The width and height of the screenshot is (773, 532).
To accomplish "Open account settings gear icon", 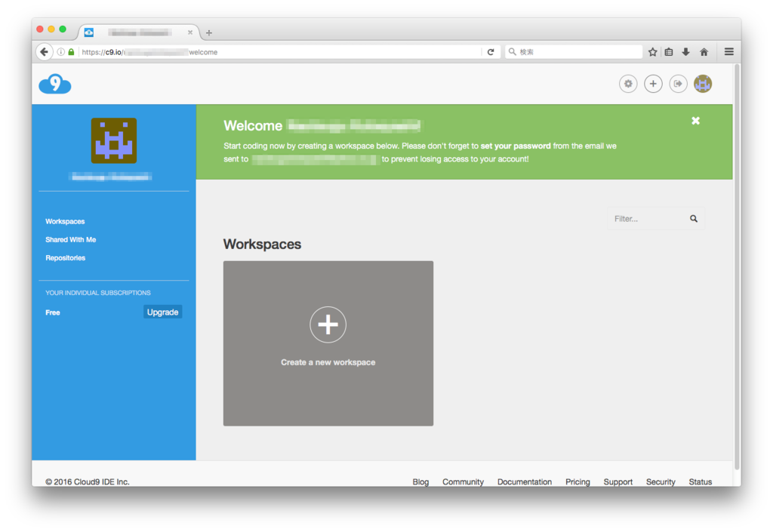I will click(628, 84).
